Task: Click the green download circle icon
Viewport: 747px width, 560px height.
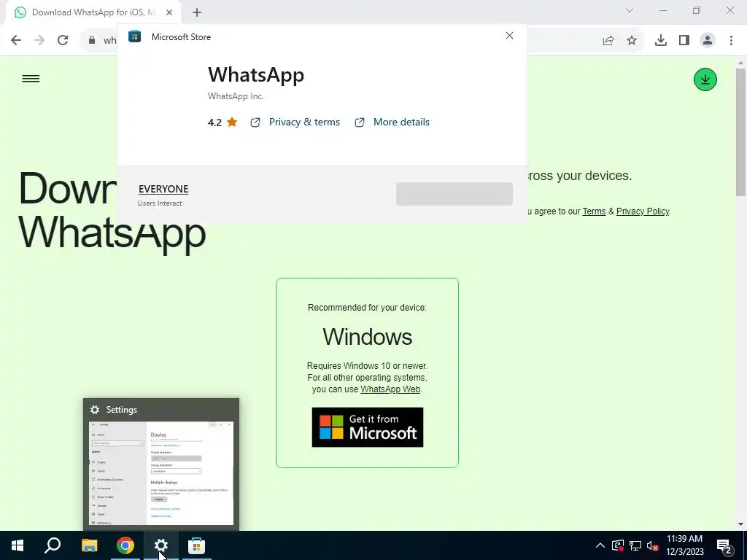Action: [x=705, y=79]
